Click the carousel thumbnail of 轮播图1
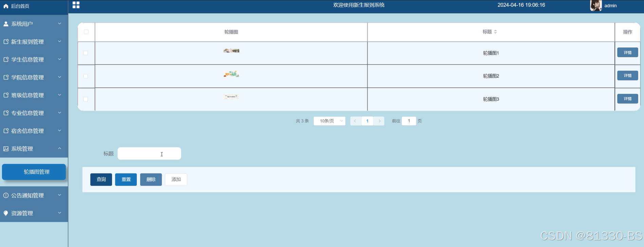 tap(231, 50)
